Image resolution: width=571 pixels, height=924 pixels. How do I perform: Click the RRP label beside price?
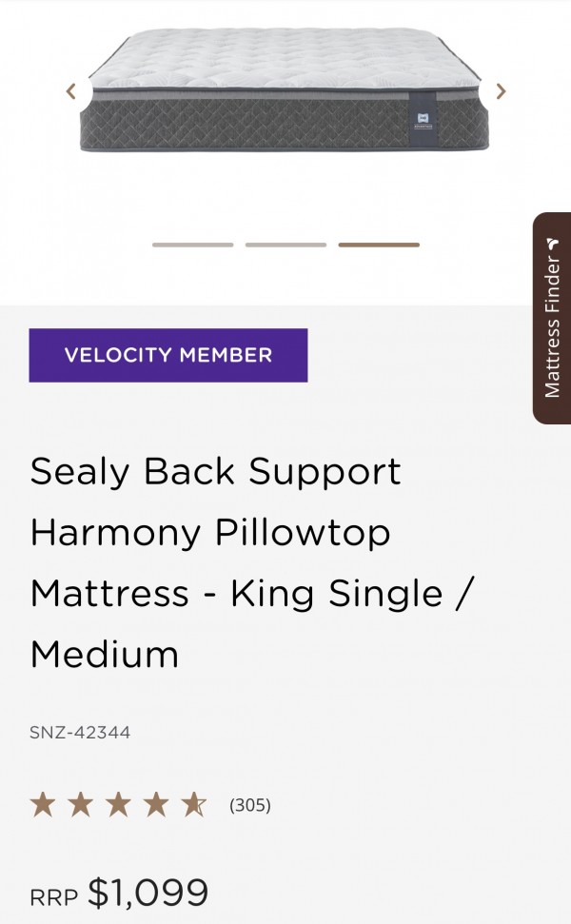pyautogui.click(x=53, y=898)
